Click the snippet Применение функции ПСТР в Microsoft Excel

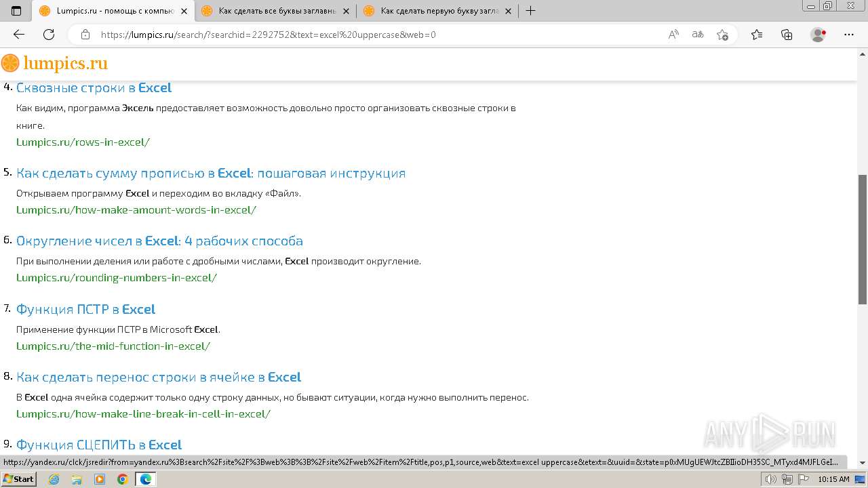point(118,329)
